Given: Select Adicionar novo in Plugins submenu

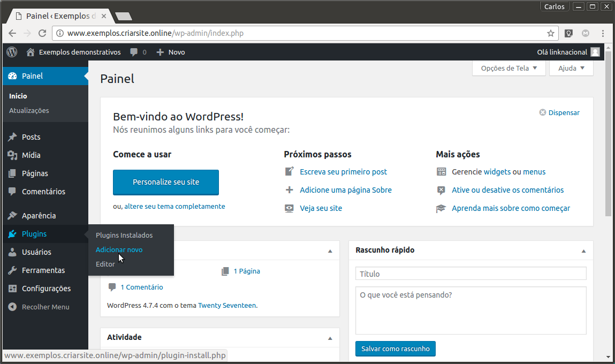Looking at the screenshot, I should pos(119,249).
